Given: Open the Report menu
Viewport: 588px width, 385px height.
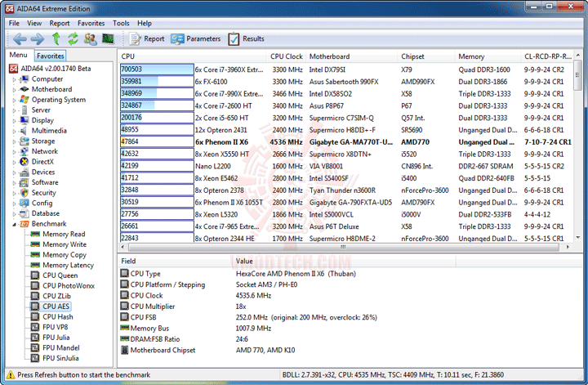Looking at the screenshot, I should pyautogui.click(x=60, y=23).
